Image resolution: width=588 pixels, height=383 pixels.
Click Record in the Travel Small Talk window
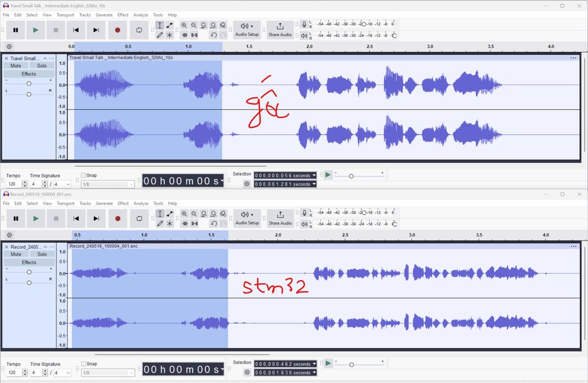point(117,30)
